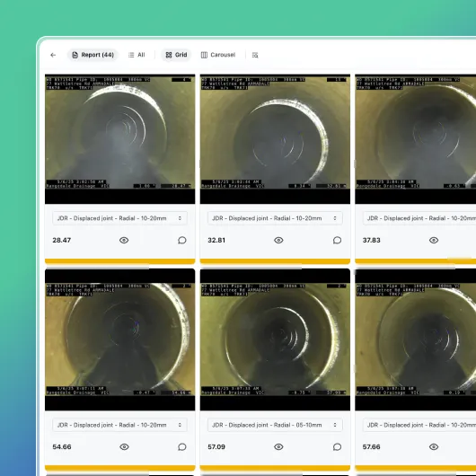Toggle eye visibility on card 28.47
This screenshot has width=476, height=476.
pos(124,240)
